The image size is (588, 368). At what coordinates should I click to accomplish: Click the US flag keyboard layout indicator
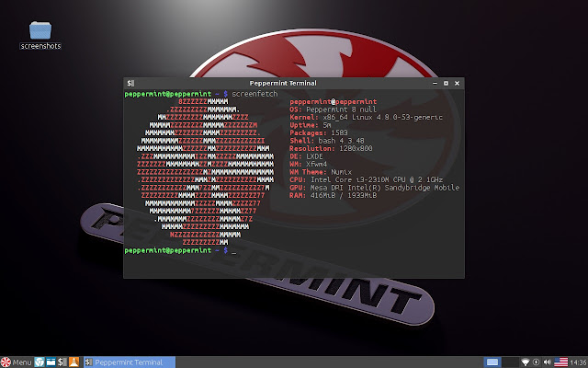[x=561, y=362]
